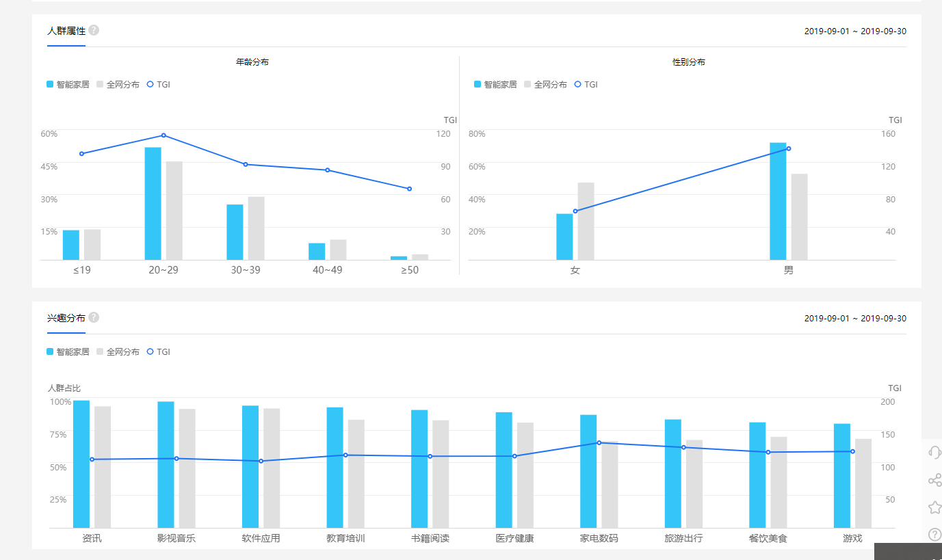
Task: Click TGI point above ≥50 age group
Action: tap(409, 189)
